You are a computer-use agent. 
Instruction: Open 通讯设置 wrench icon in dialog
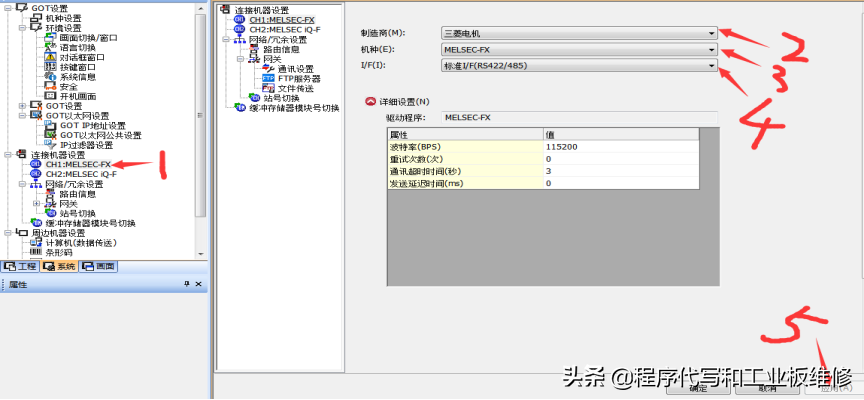coord(268,69)
